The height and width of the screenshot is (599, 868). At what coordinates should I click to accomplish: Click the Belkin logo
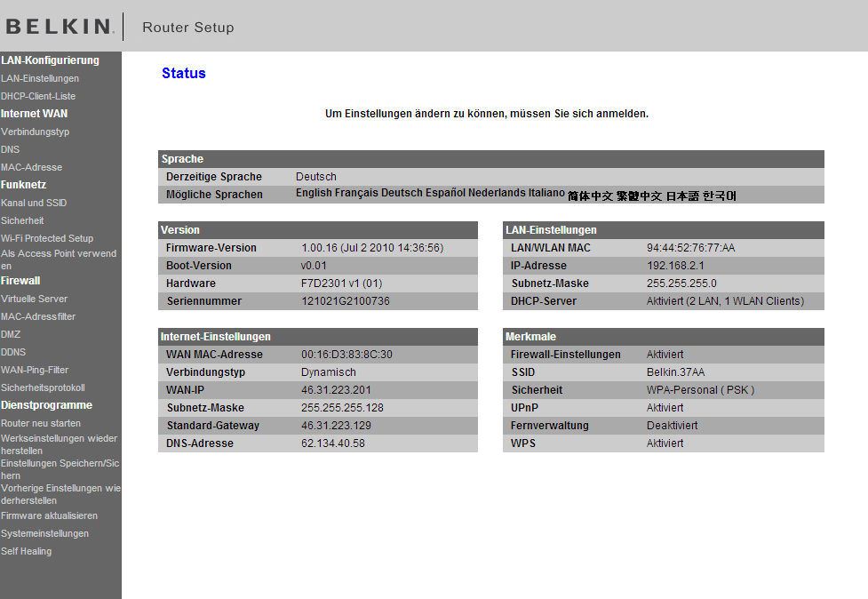pyautogui.click(x=60, y=27)
